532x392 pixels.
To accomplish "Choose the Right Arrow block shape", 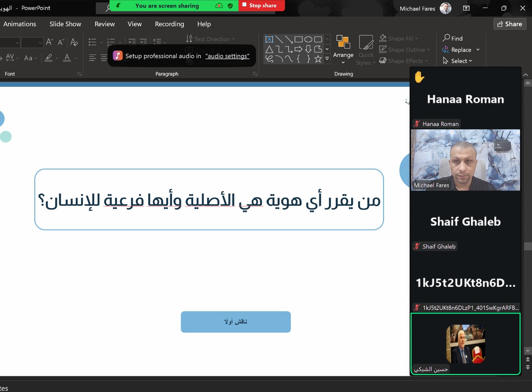I will 298,49.
